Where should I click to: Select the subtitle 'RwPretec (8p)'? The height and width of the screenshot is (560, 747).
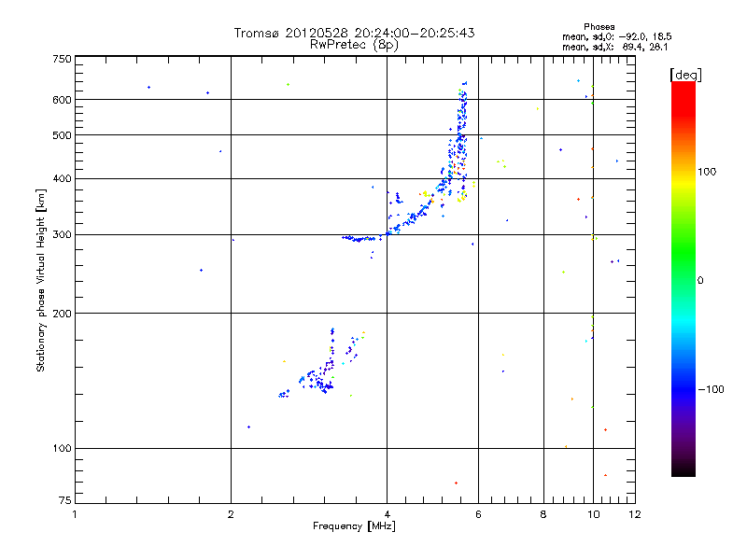[354, 45]
